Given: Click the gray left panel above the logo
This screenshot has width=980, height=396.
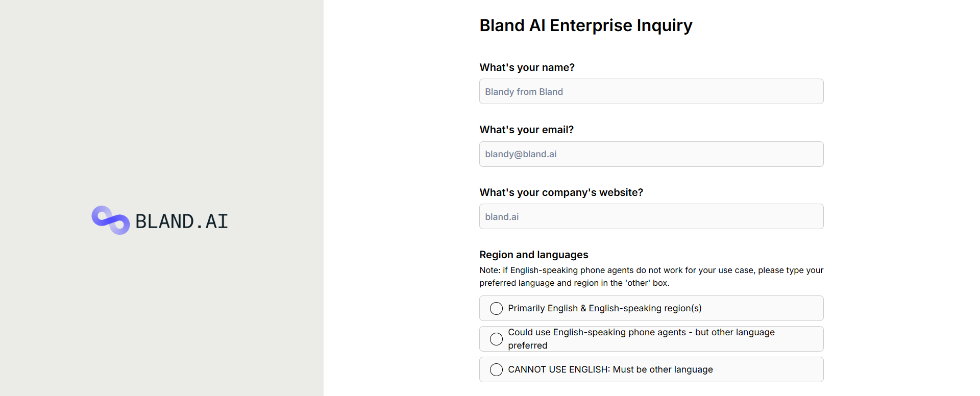Looking at the screenshot, I should 161,102.
